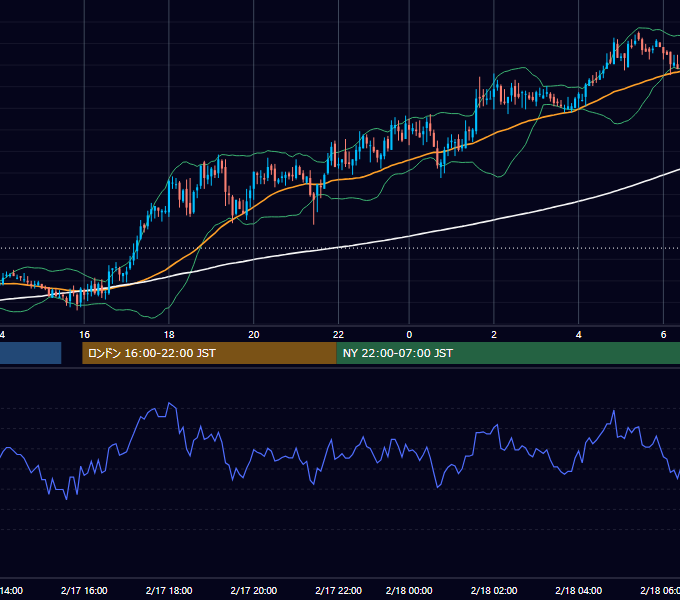Click the '2/17 22:00' oscillator time label

pyautogui.click(x=338, y=590)
